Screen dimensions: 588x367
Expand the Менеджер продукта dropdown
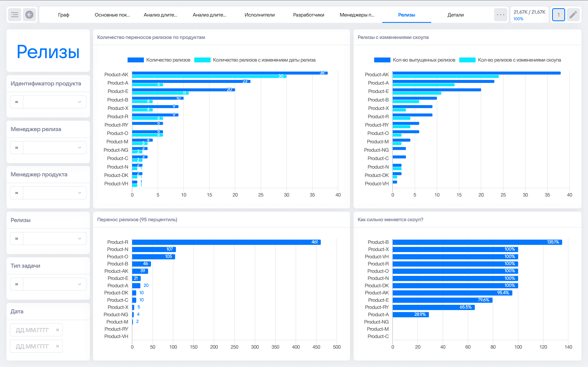79,193
